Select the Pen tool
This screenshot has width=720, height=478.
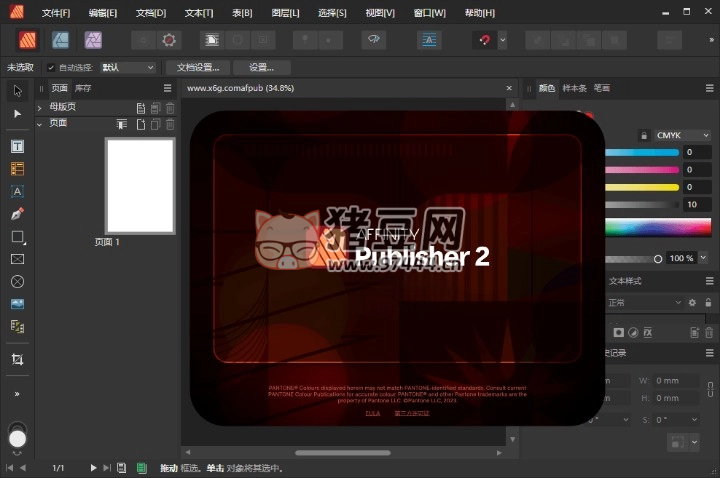(x=17, y=214)
